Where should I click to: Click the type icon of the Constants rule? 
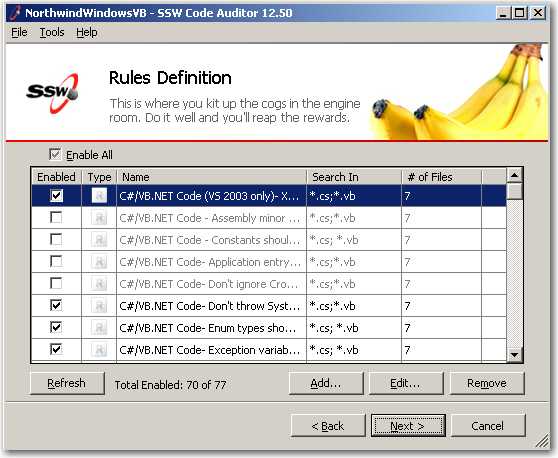[x=99, y=239]
